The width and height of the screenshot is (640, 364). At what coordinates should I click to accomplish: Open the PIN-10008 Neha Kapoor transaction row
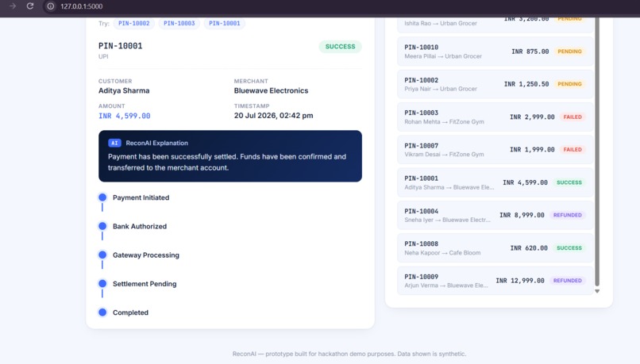pos(495,248)
